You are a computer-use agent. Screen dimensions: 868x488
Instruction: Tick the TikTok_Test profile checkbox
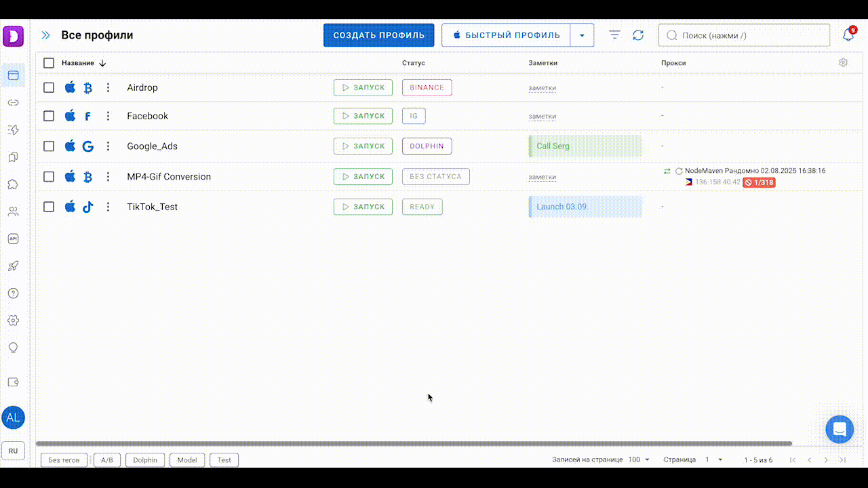click(49, 207)
